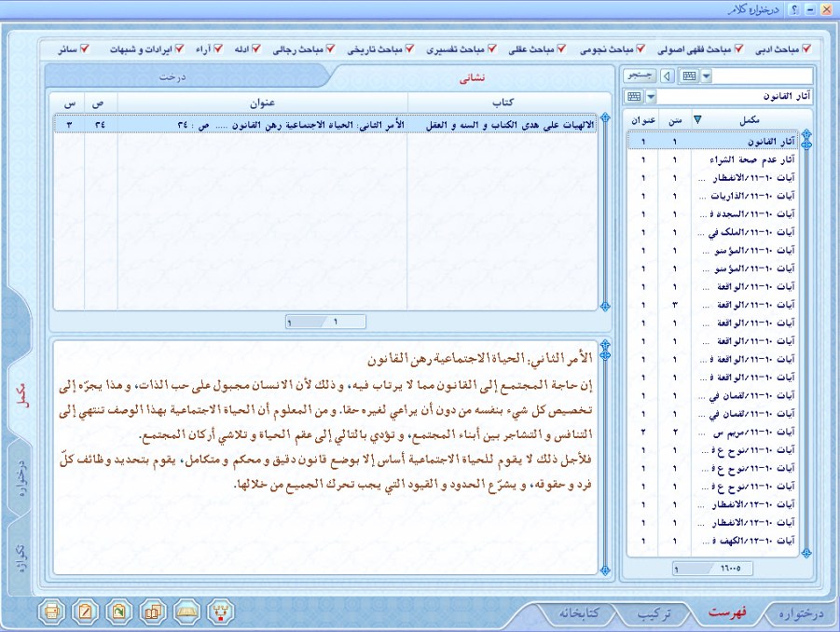Click the tree diagram icon in bottom toolbar
Image resolution: width=840 pixels, height=632 pixels.
[x=220, y=612]
